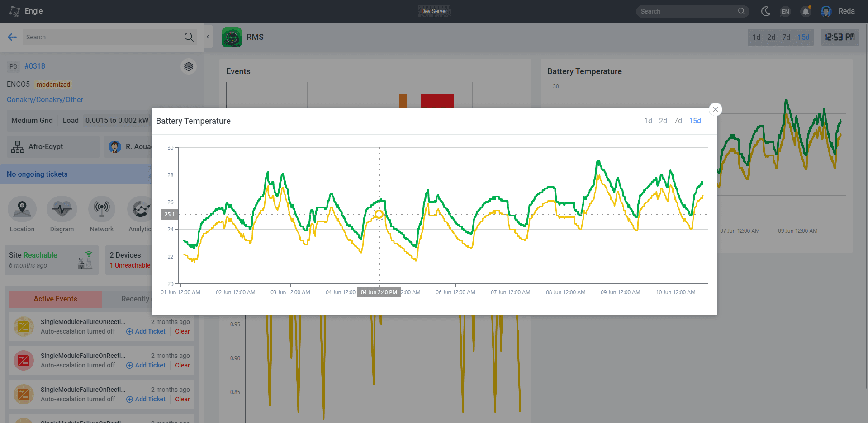868x423 pixels.
Task: Open Reda user profile avatar
Action: pyautogui.click(x=826, y=11)
